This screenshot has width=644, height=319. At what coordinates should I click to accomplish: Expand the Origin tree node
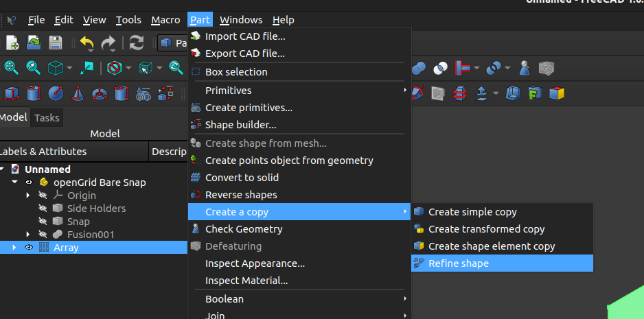coord(28,196)
